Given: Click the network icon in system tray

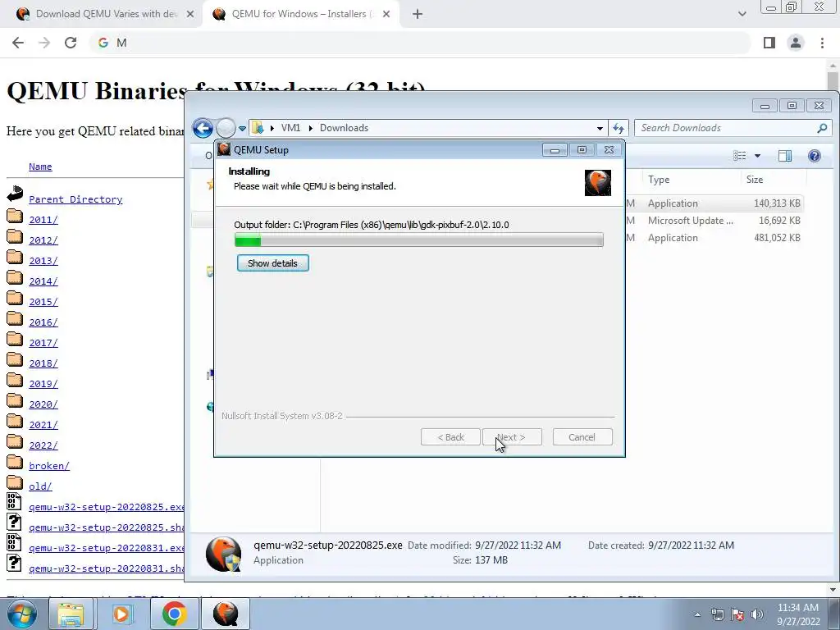Looking at the screenshot, I should (x=717, y=614).
